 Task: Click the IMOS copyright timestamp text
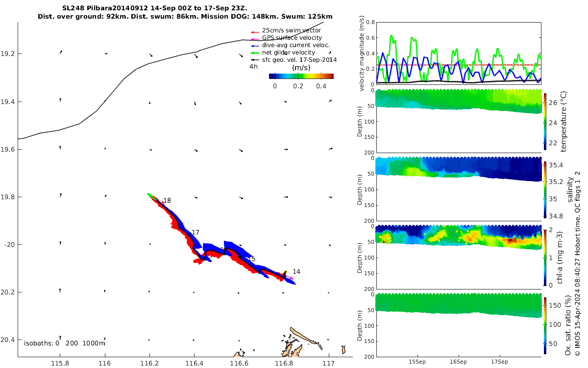tap(577, 263)
